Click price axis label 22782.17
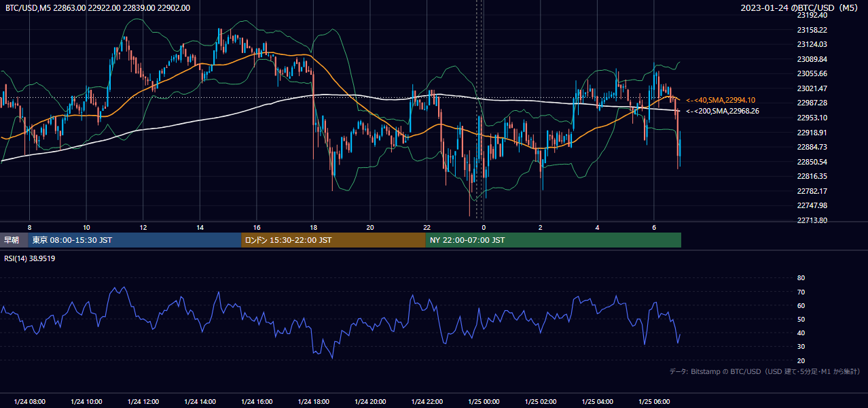The width and height of the screenshot is (868, 408). tap(812, 191)
